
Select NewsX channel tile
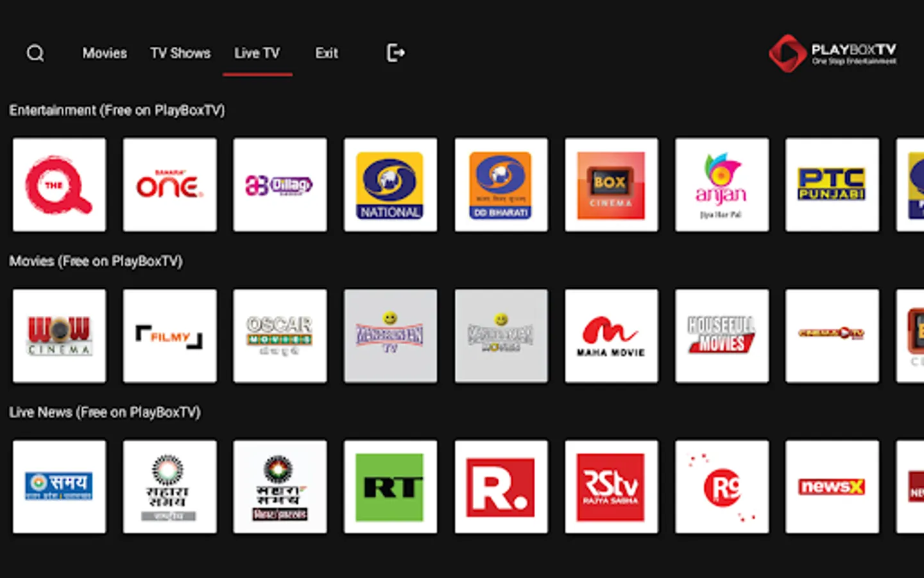[x=832, y=487]
